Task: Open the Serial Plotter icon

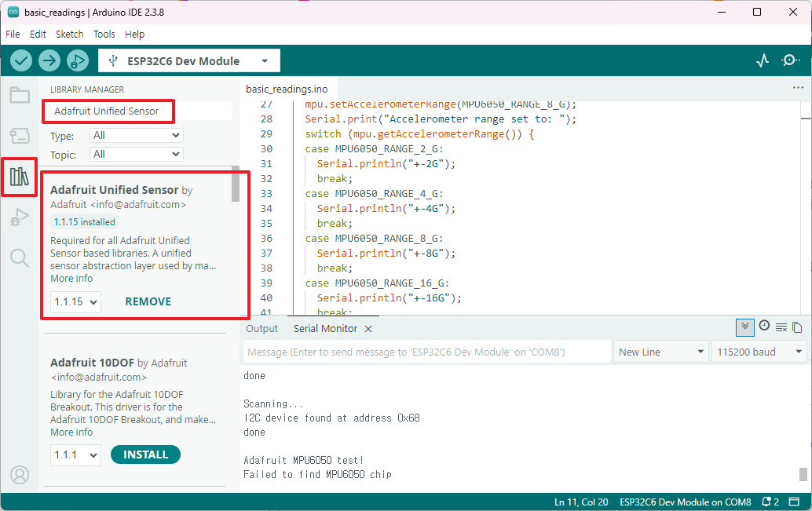Action: pos(763,60)
